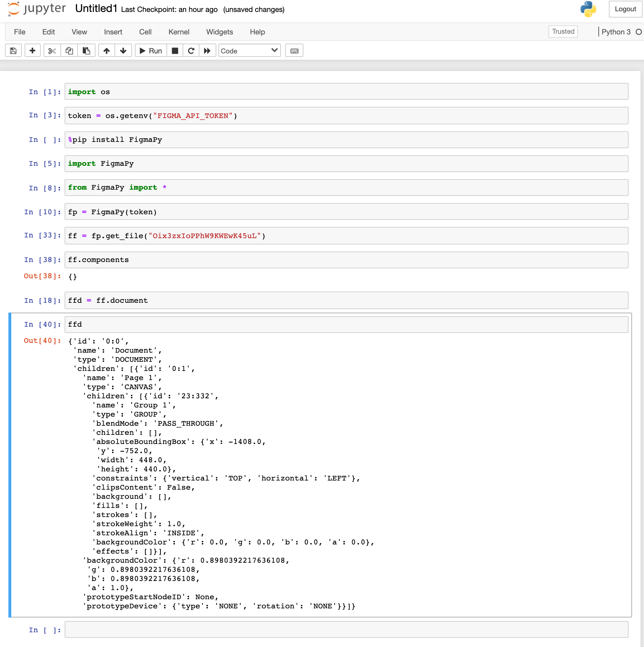This screenshot has height=647, width=644.
Task: Select the import os cell
Action: coord(346,92)
